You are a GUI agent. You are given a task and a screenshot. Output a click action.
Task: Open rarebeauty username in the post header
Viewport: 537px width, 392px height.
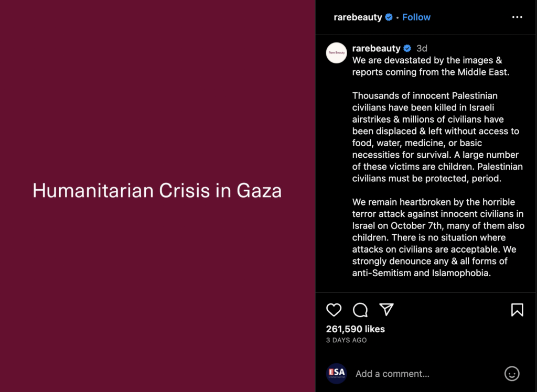tap(358, 17)
